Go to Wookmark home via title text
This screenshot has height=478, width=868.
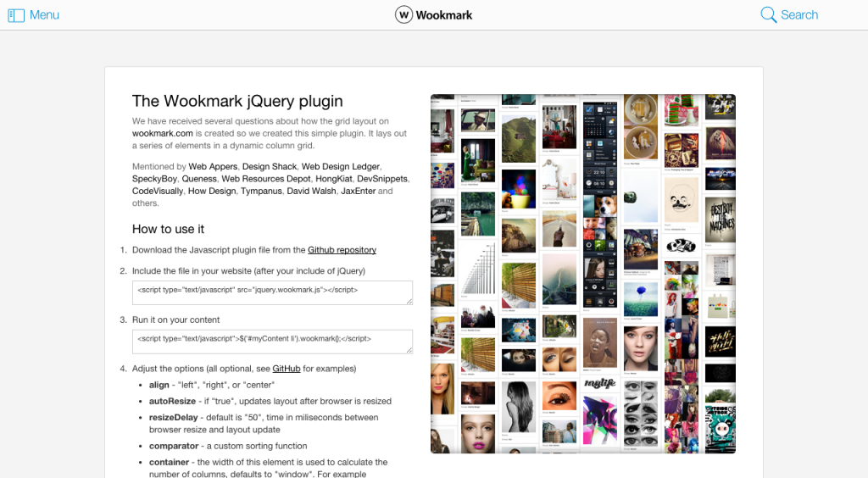point(444,15)
